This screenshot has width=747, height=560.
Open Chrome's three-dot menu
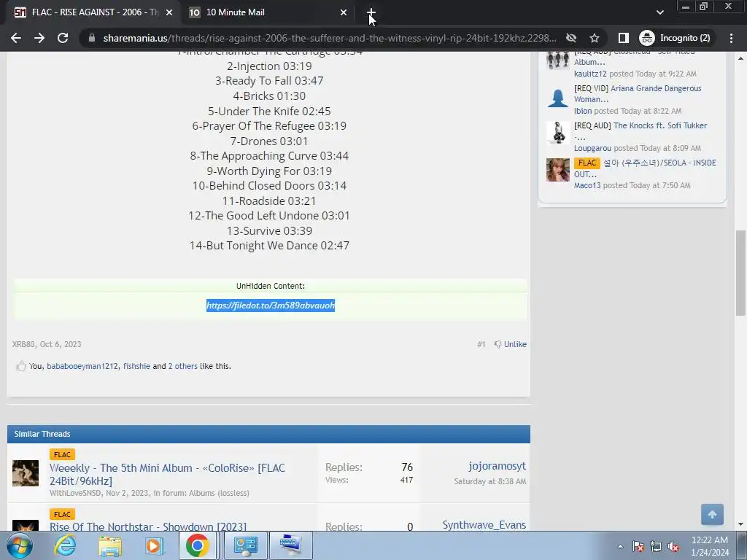pyautogui.click(x=731, y=38)
